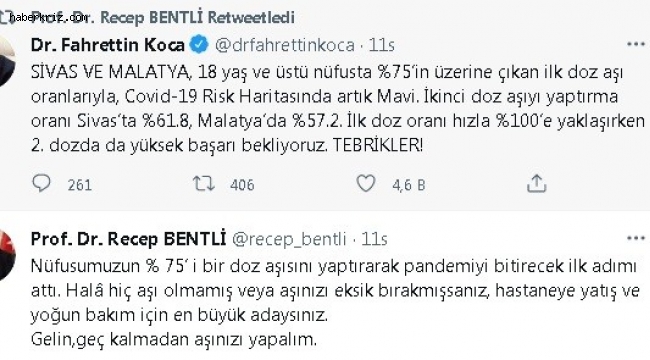Image resolution: width=650 pixels, height=360 pixels.
Task: Open Prof. Dr. Recep BENTLİ profile name
Action: 129,239
